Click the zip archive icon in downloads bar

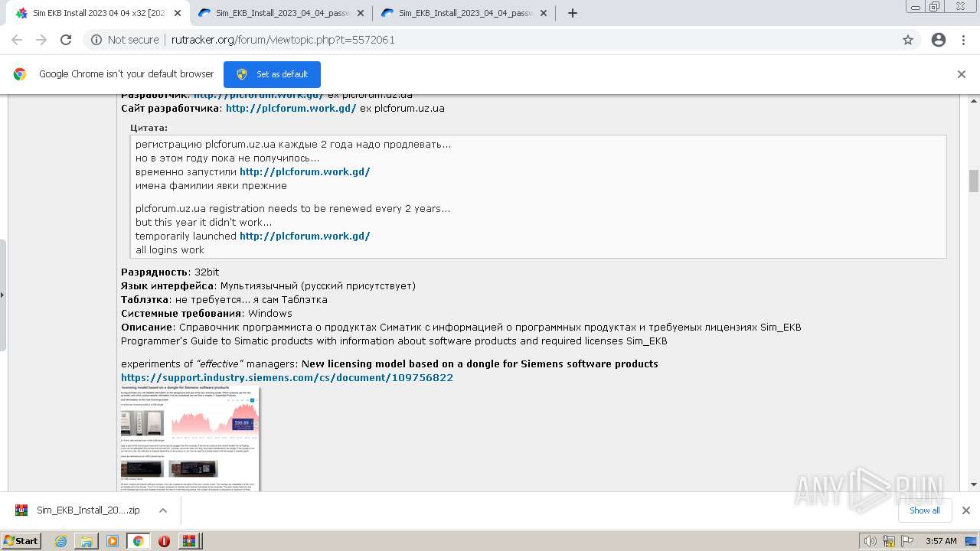(x=21, y=510)
